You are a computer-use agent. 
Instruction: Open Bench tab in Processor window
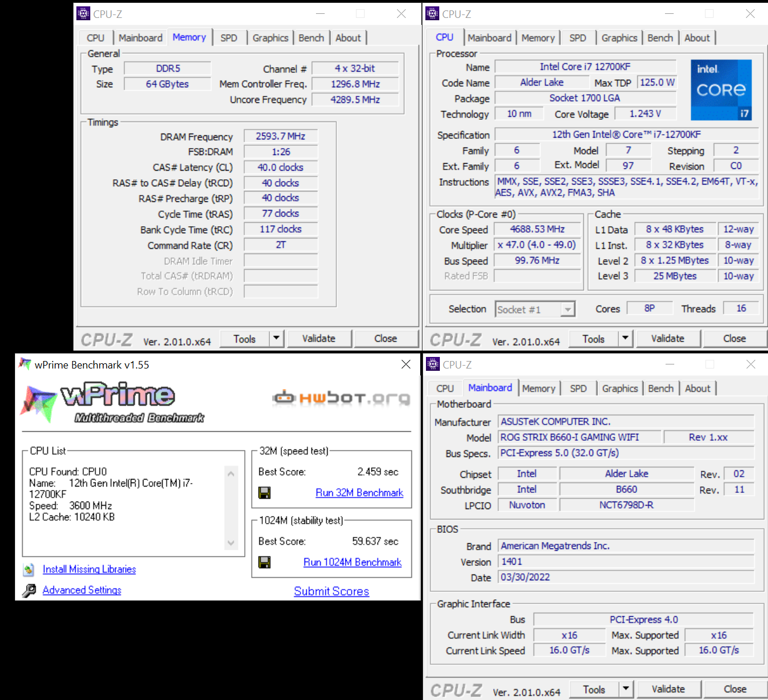660,38
